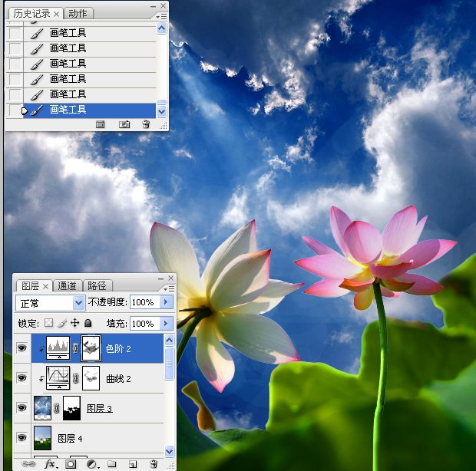
Task: Create new document from current history state
Action: [100, 124]
